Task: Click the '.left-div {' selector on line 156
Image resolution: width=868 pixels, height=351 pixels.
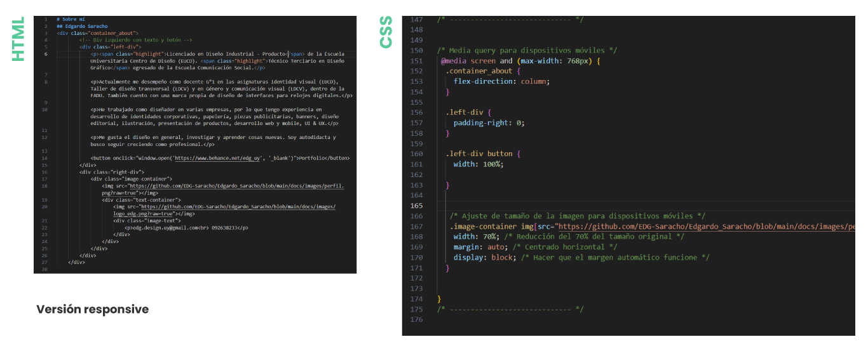Action: pyautogui.click(x=468, y=112)
